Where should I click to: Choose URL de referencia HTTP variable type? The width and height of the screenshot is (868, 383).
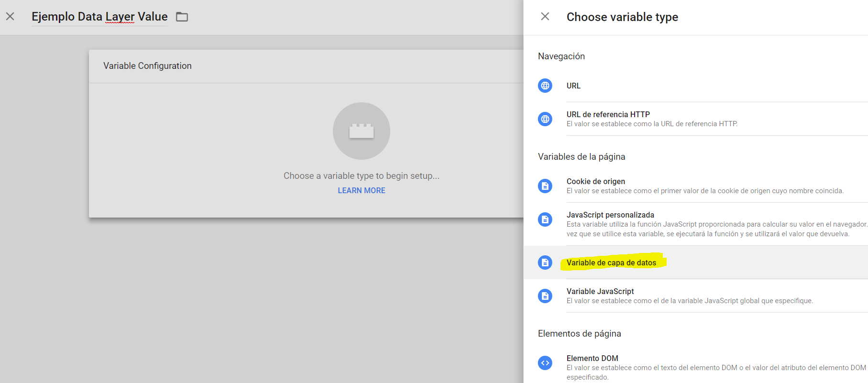tap(696, 119)
